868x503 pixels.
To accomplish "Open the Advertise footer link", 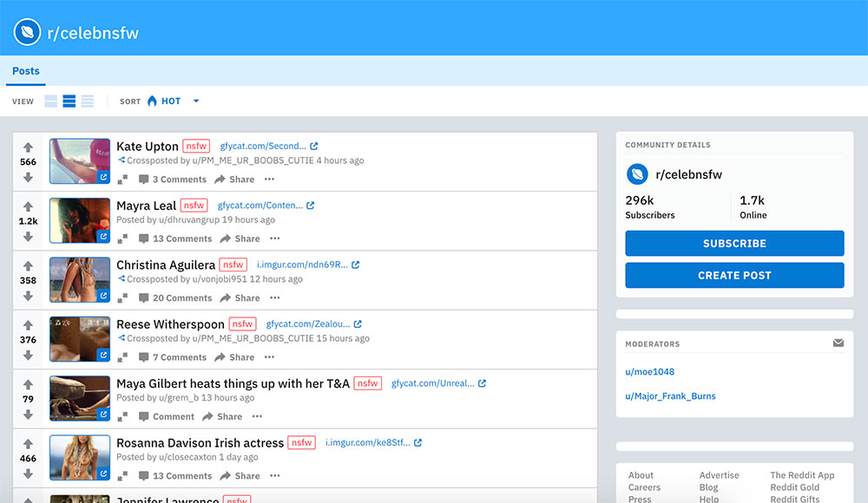I will coord(719,474).
